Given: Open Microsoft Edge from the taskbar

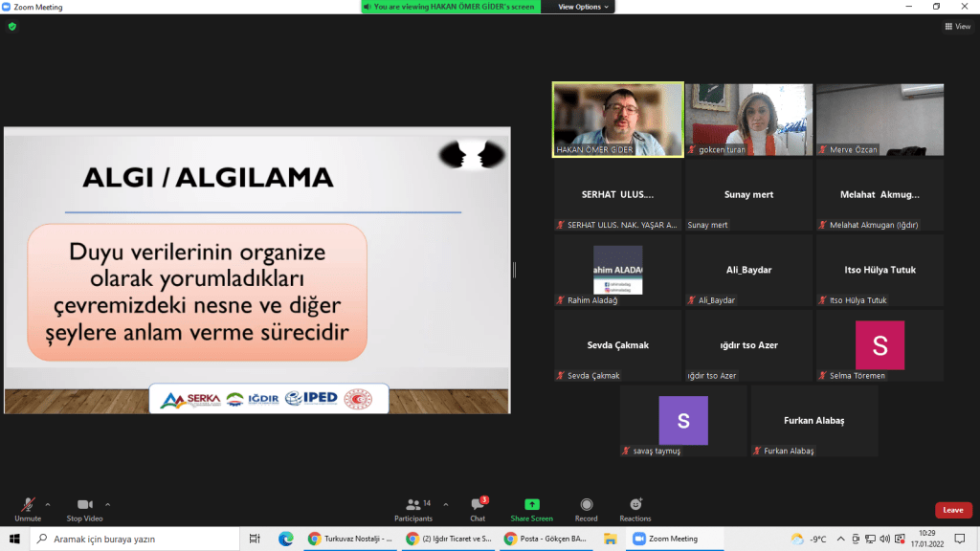Looking at the screenshot, I should pyautogui.click(x=284, y=539).
